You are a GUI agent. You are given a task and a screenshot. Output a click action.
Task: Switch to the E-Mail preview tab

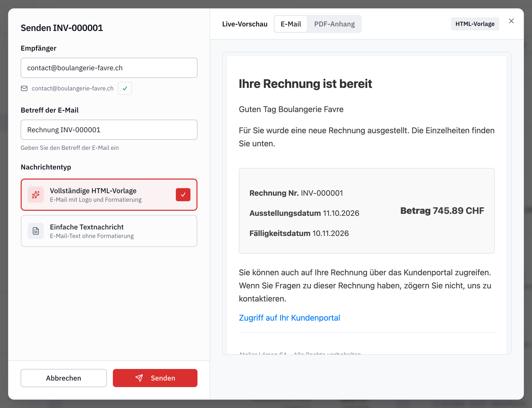coord(291,24)
